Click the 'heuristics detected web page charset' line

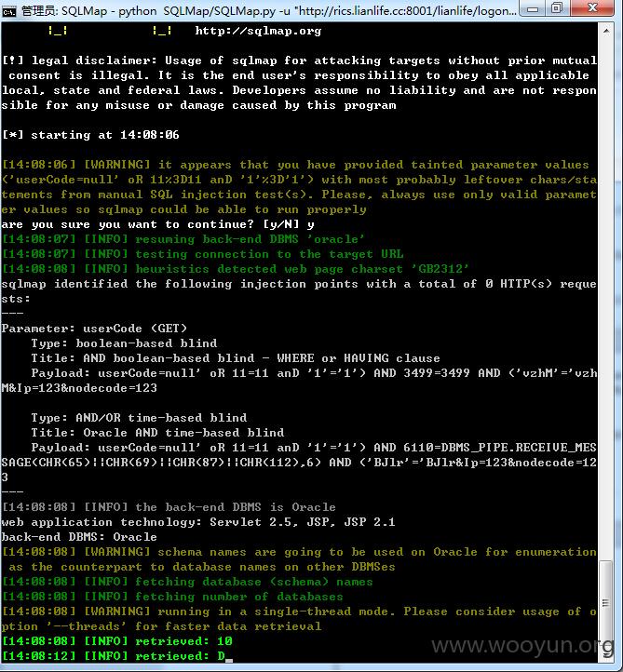[236, 269]
